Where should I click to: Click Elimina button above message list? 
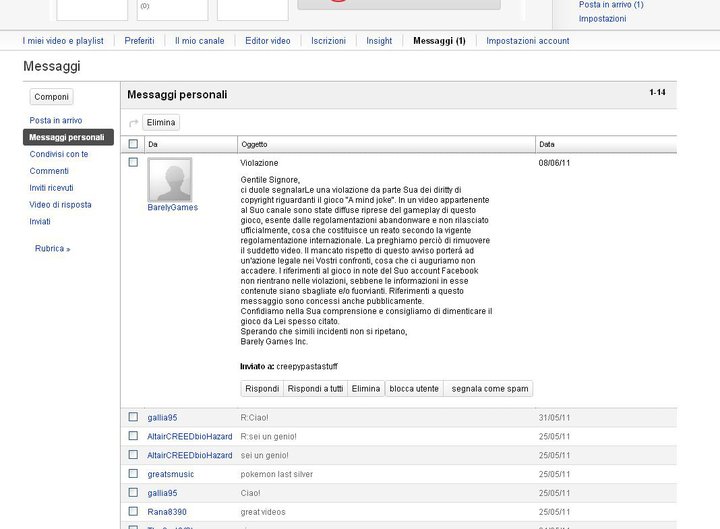point(161,123)
